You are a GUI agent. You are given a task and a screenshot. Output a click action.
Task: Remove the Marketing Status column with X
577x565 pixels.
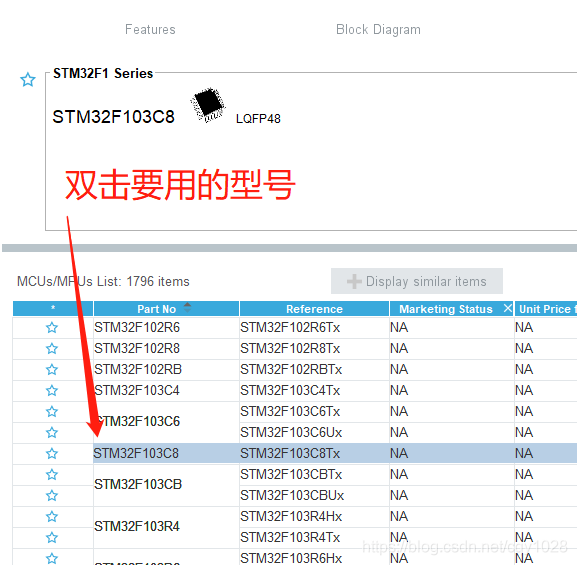point(507,308)
